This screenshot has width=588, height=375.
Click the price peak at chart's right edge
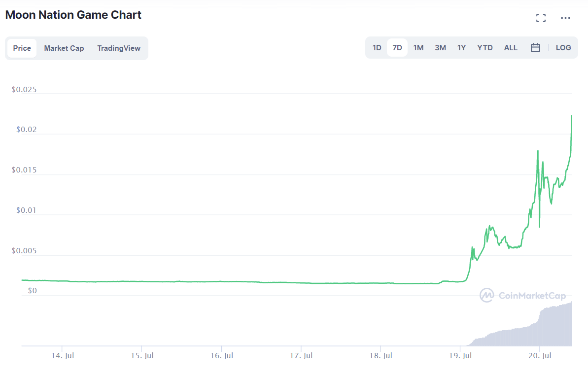click(571, 116)
